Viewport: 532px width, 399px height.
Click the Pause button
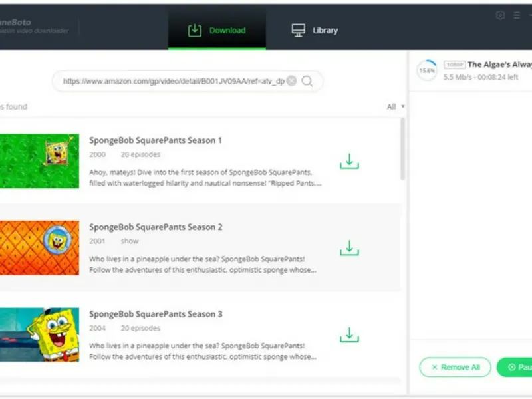(x=514, y=367)
